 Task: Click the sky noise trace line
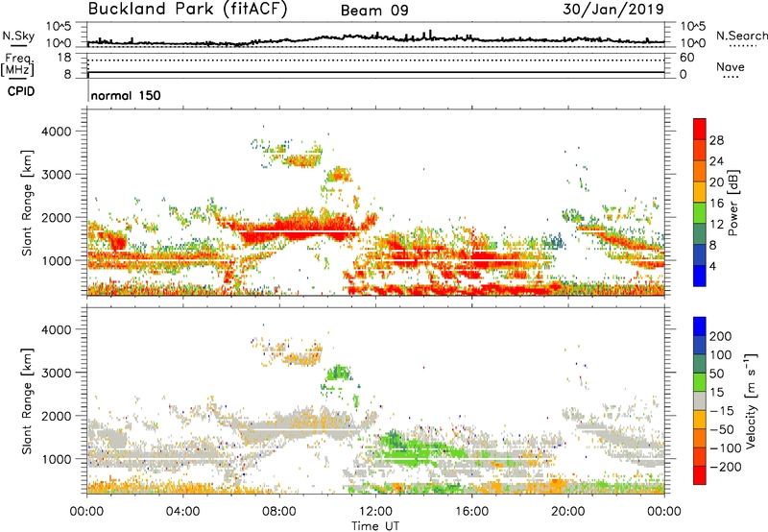pyautogui.click(x=375, y=38)
